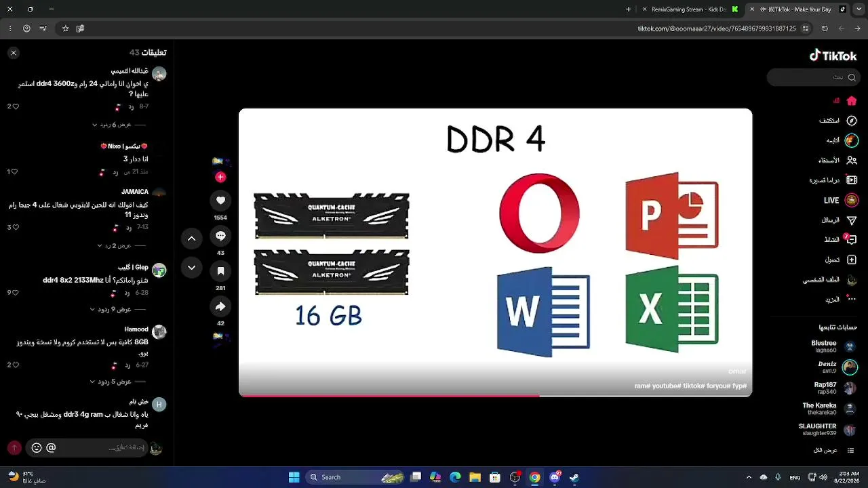Like Glep's comment heart
Image resolution: width=868 pixels, height=488 pixels.
tap(16, 293)
